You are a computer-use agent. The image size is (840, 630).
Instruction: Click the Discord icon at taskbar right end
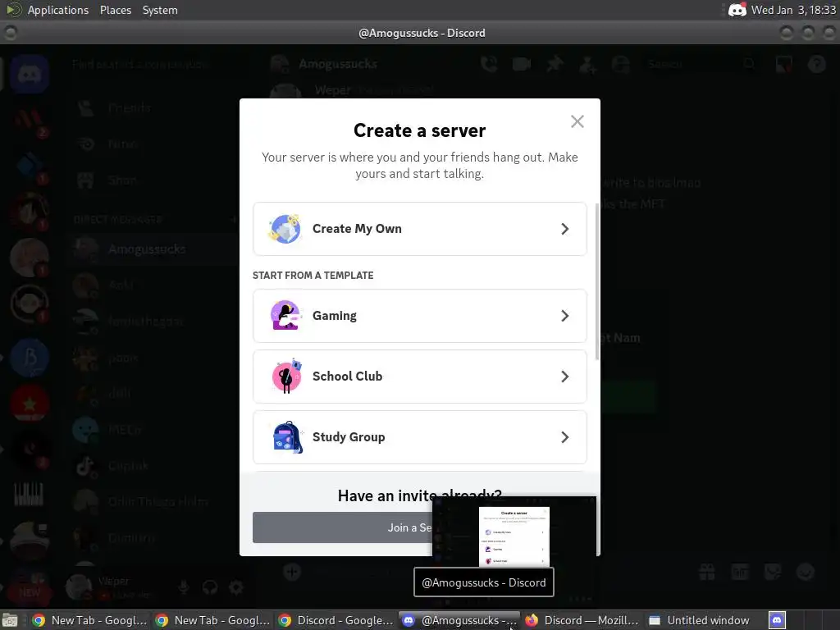coord(777,620)
